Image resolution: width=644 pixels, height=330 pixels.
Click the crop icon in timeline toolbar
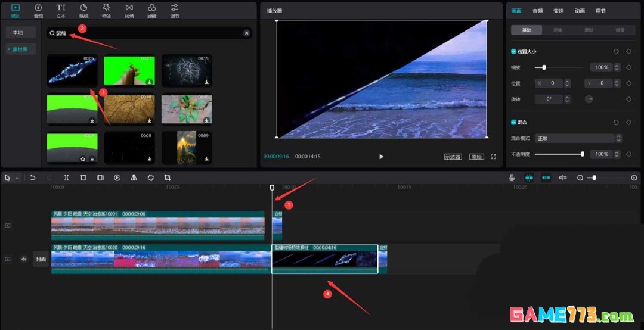pyautogui.click(x=168, y=178)
